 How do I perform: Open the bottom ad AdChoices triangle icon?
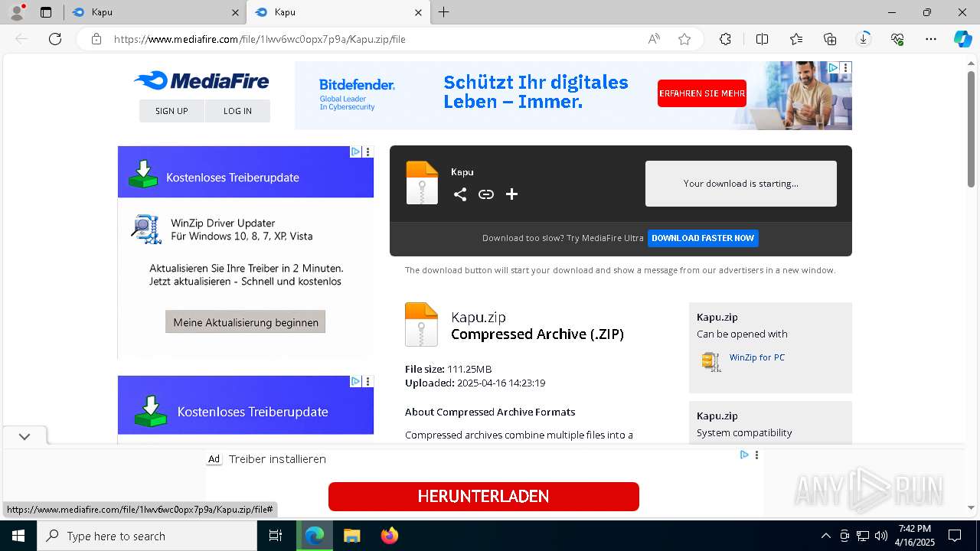coord(744,455)
